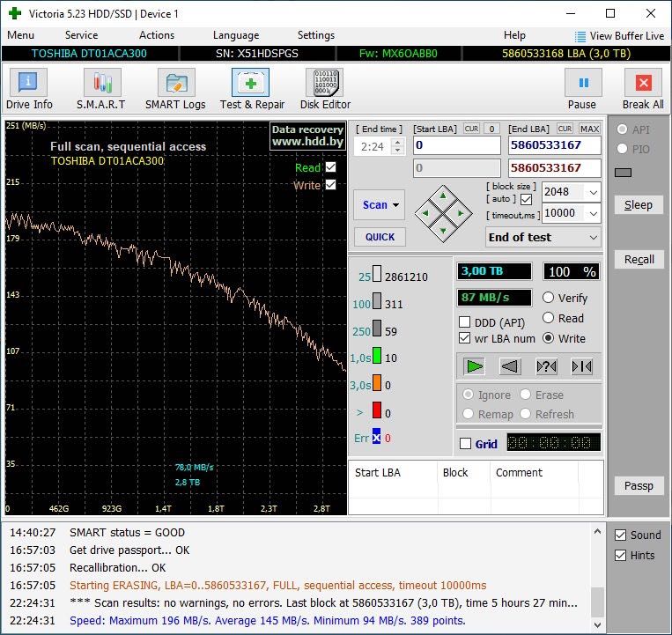Decrease End time with down spinner

398,151
